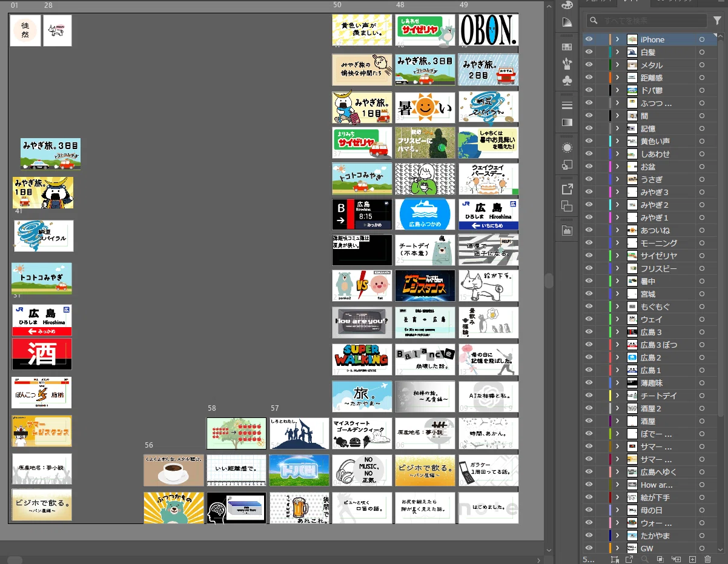Click the trash icon to delete selected layer
This screenshot has height=564, width=728.
706,559
